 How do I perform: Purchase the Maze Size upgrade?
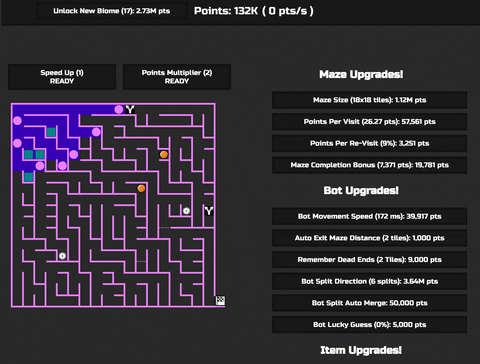(x=369, y=100)
